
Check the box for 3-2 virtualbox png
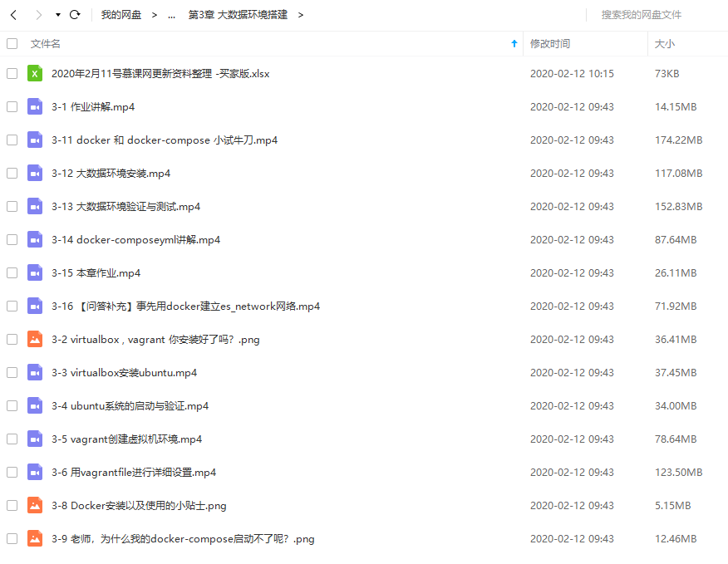tap(12, 340)
